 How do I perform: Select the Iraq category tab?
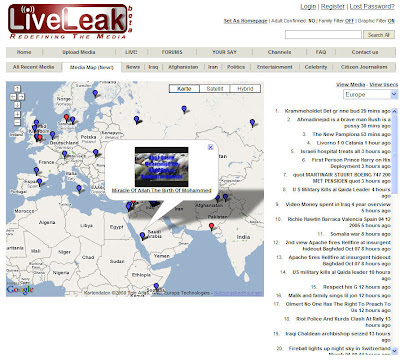coord(153,67)
